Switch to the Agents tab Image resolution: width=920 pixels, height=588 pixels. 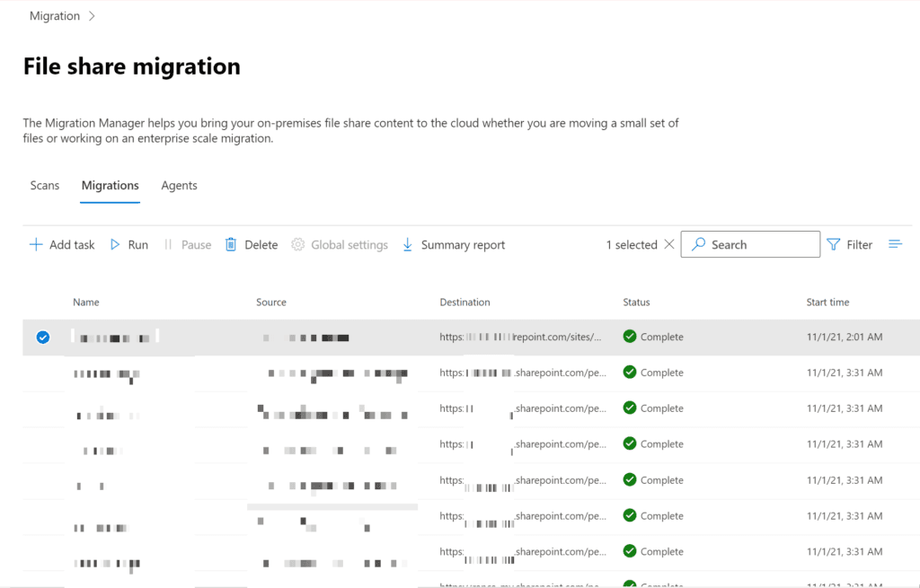tap(179, 186)
